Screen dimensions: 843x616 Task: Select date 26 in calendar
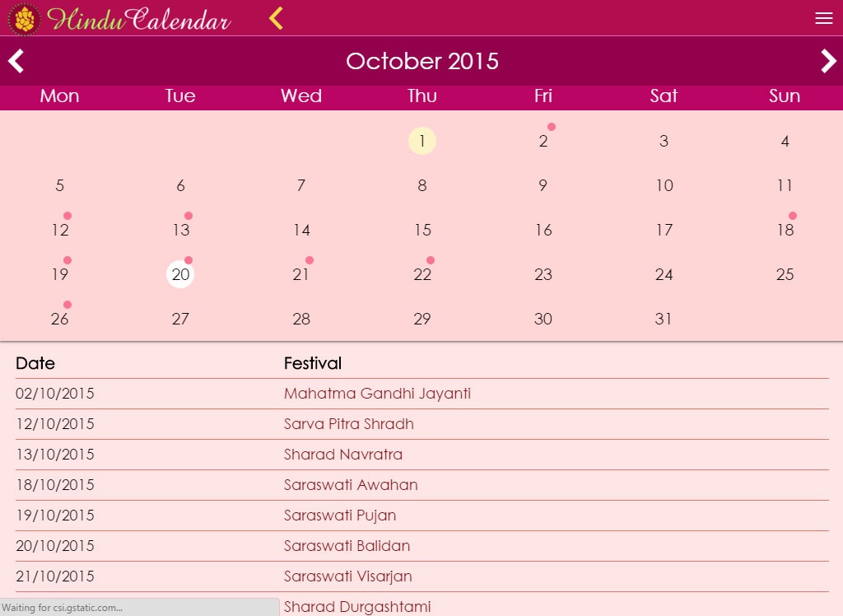point(59,319)
